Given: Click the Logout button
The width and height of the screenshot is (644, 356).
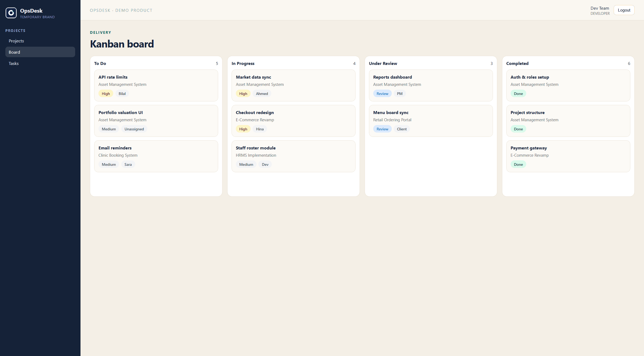Looking at the screenshot, I should tap(624, 10).
